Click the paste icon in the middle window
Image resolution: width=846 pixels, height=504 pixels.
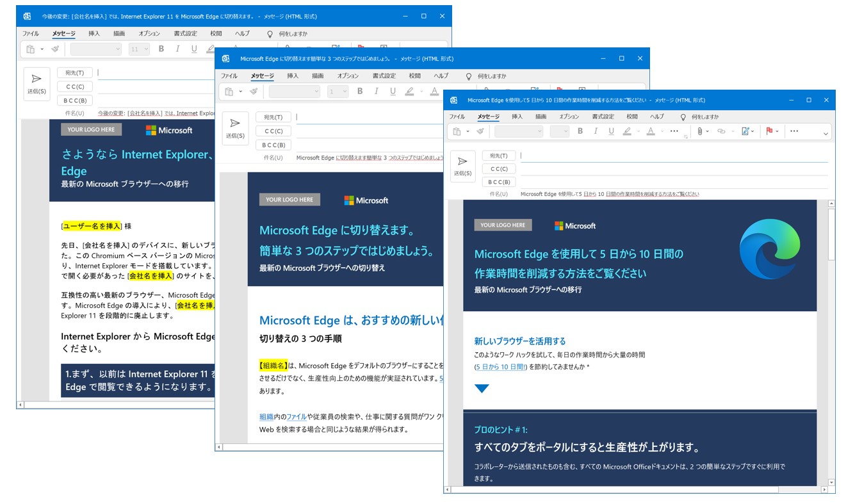point(229,92)
